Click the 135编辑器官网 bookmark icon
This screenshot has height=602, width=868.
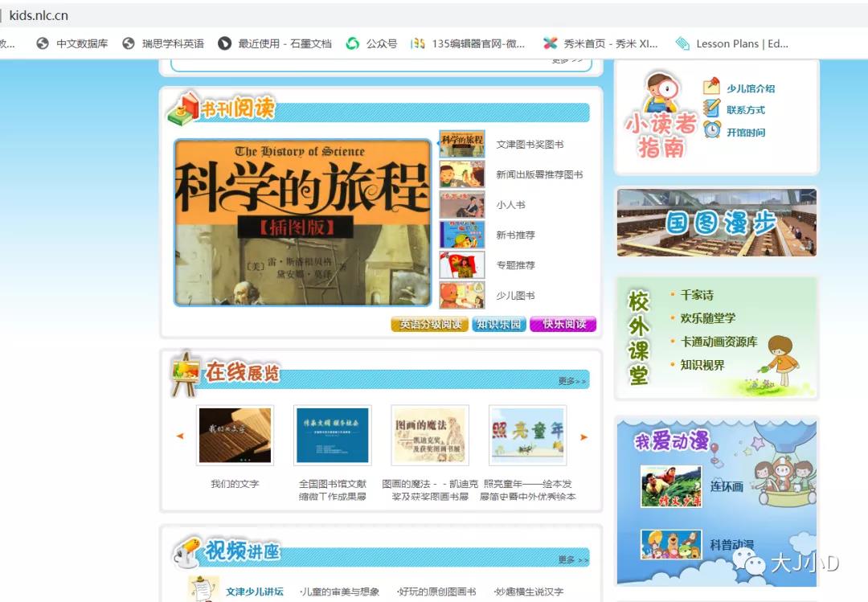coord(418,43)
